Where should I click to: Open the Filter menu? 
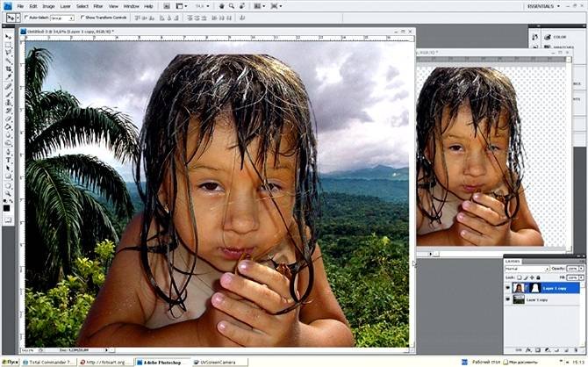pyautogui.click(x=96, y=6)
